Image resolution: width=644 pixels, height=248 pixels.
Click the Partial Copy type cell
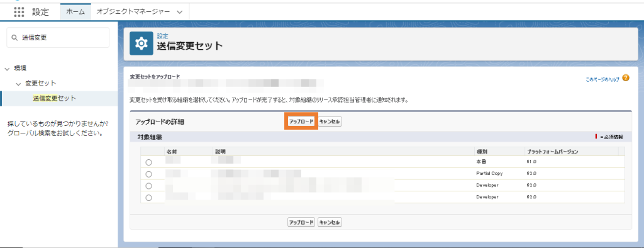(x=489, y=174)
